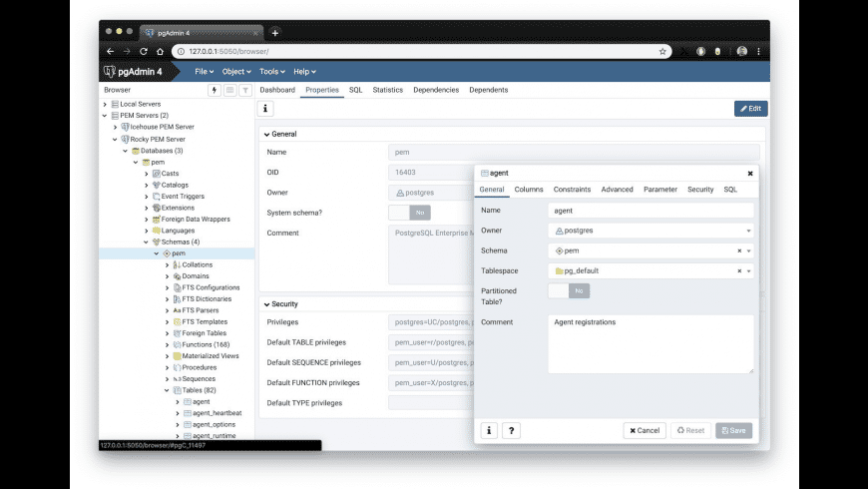868x489 pixels.
Task: Select the Extensions tree node
Action: pyautogui.click(x=178, y=208)
